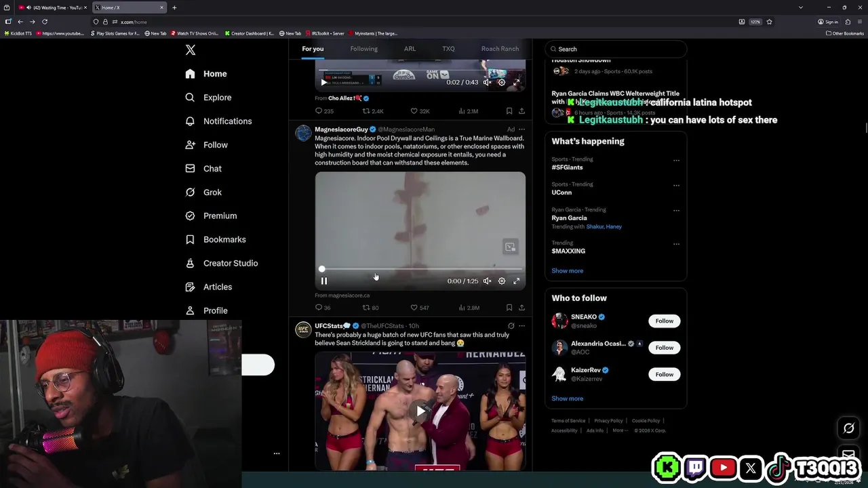Open more options on MagnesiacoreGuy ad
Screen dimensions: 868x488
point(521,129)
